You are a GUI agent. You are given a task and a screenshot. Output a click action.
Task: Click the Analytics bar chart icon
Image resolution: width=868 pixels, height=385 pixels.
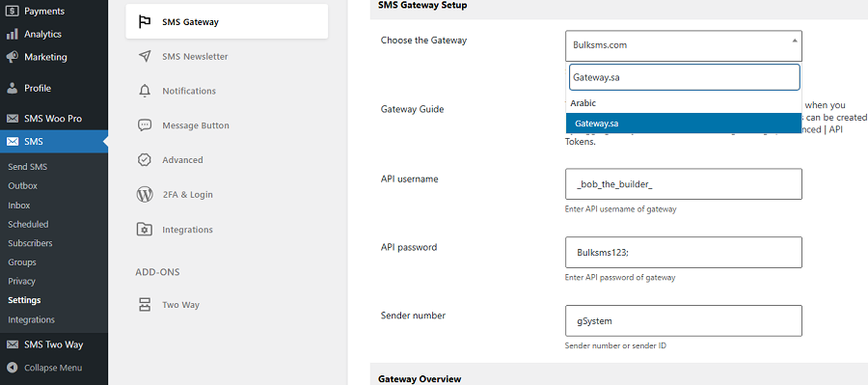[x=13, y=35]
